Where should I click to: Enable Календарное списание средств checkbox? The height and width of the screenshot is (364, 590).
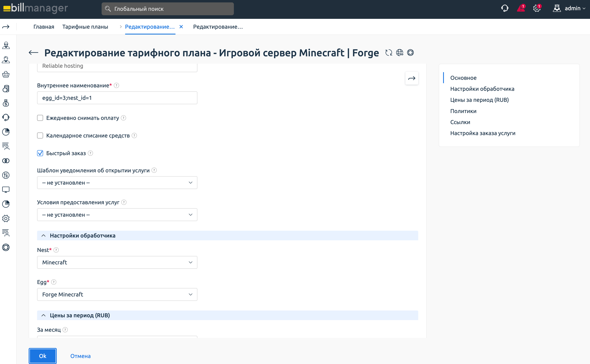point(40,135)
